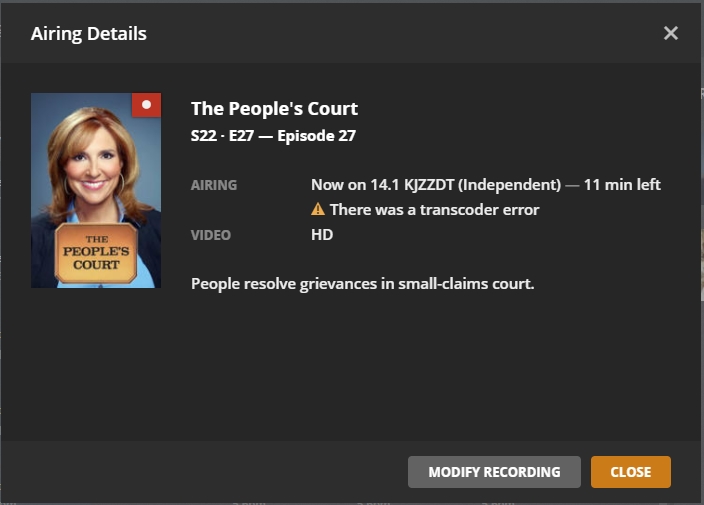Click "Now on 14.1 KJZZDT (Independent)" airing text
This screenshot has height=505, width=704.
click(436, 184)
